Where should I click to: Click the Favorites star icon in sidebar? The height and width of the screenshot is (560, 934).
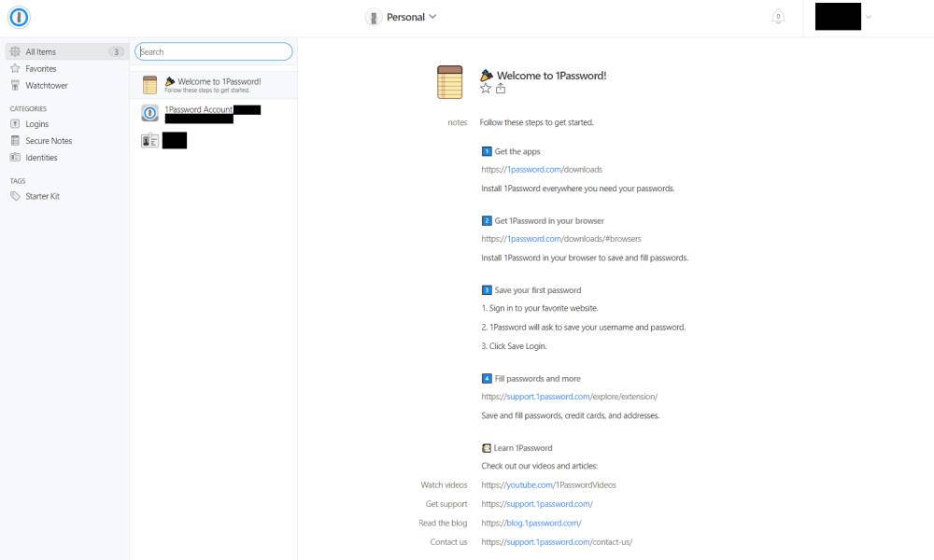(x=16, y=68)
